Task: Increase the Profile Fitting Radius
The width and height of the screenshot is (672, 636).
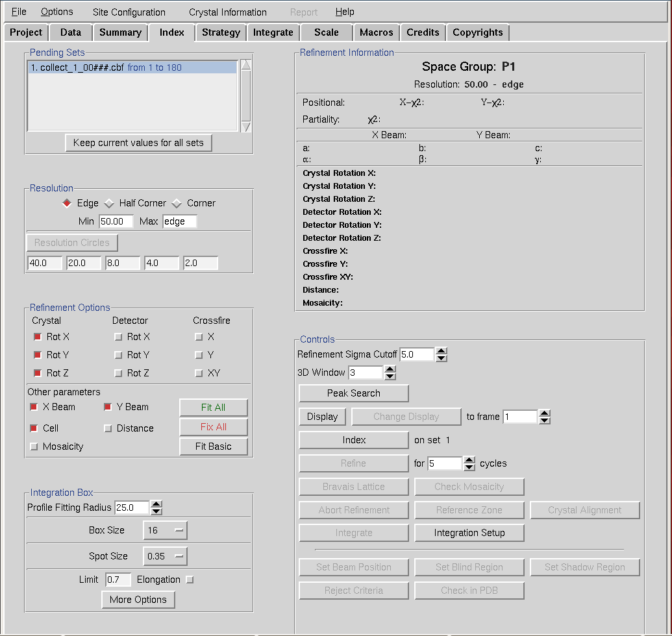Action: (156, 504)
